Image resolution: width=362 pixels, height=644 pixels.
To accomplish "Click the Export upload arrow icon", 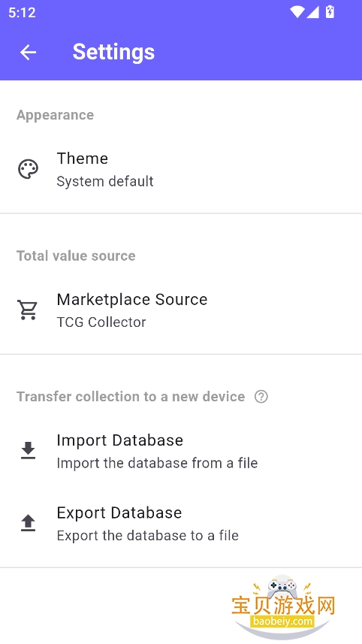I will pyautogui.click(x=28, y=523).
